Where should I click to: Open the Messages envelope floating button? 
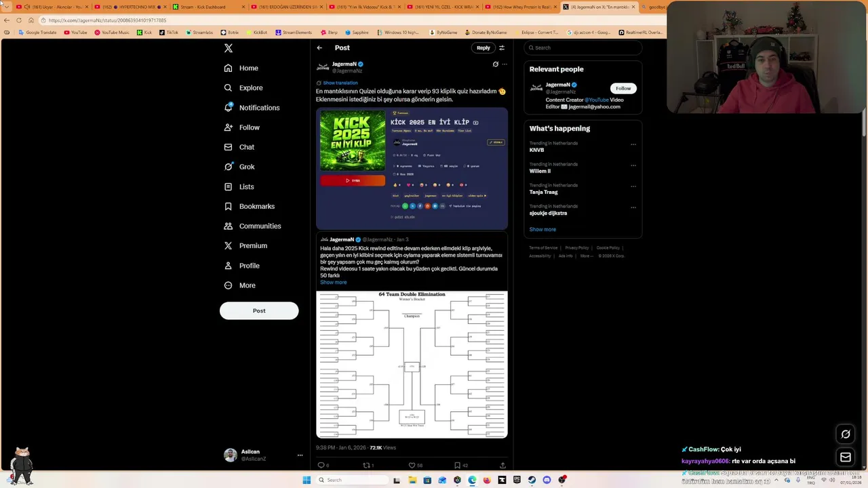(846, 457)
